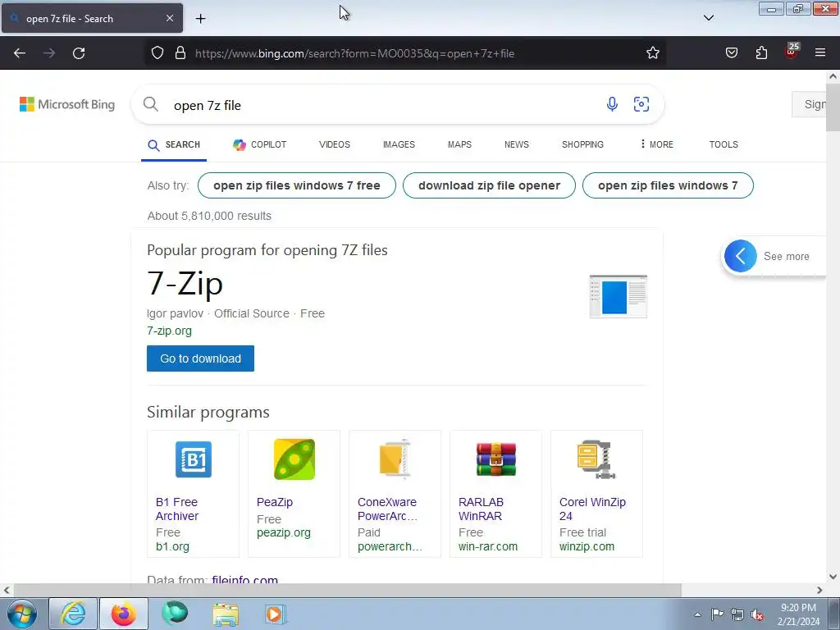840x630 pixels.
Task: Open the Windows Start orb
Action: point(22,614)
